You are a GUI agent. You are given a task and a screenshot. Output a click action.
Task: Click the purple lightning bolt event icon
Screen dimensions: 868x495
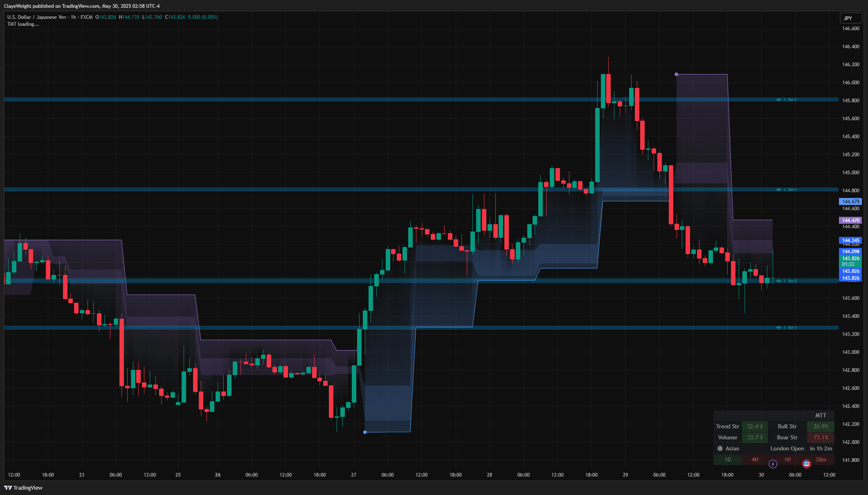[x=773, y=464]
